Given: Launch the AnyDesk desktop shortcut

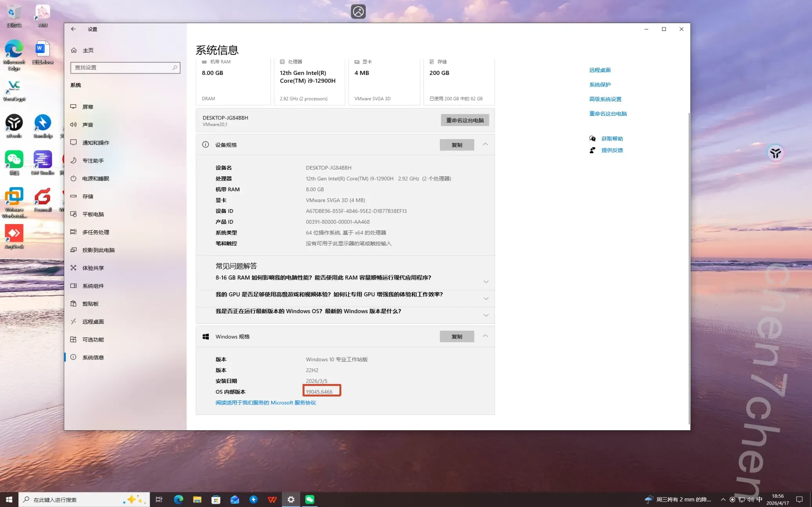Looking at the screenshot, I should pos(14,234).
